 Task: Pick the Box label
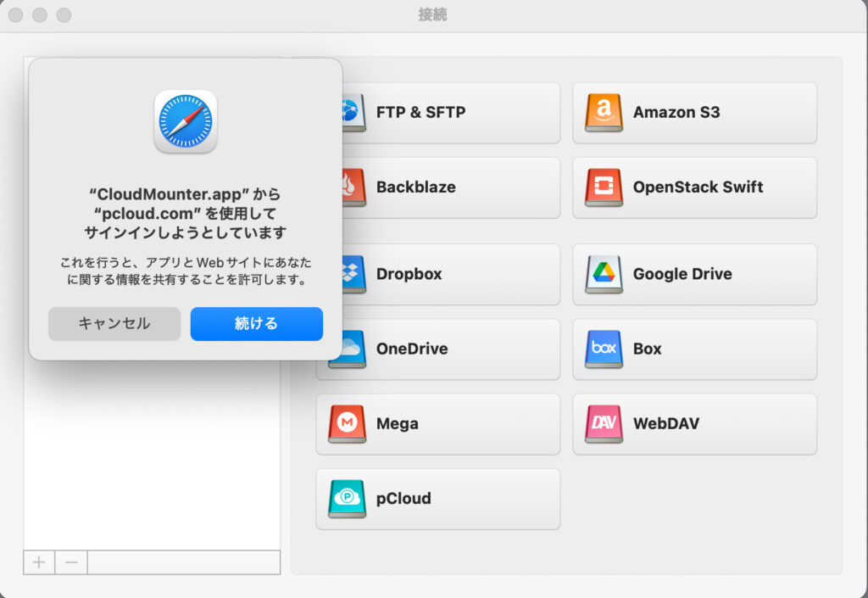click(647, 349)
